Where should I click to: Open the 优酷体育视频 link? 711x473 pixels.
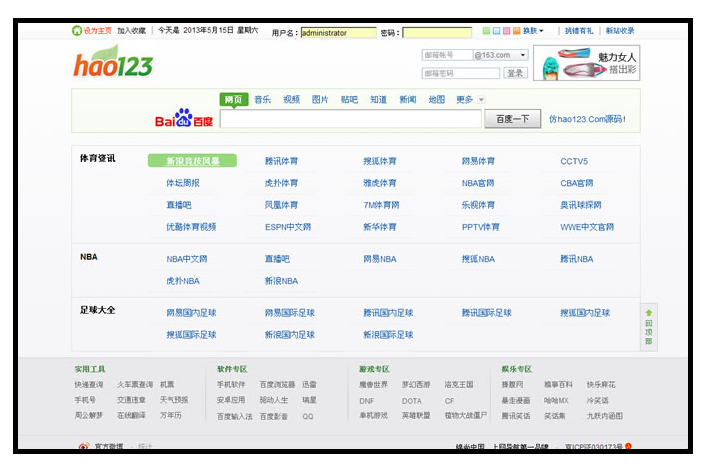[191, 227]
